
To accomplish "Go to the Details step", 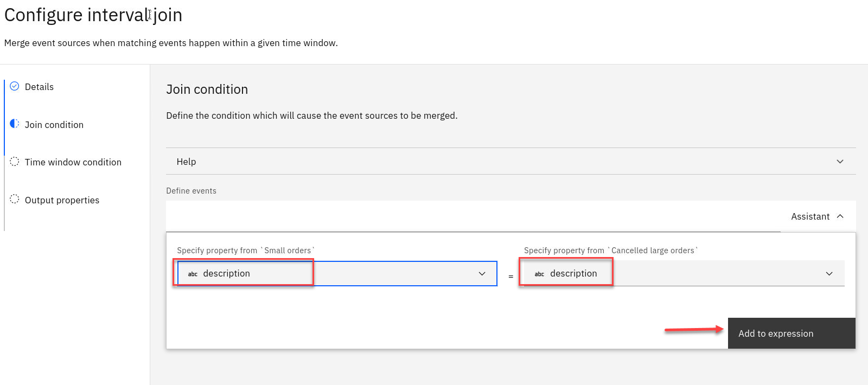I will (x=39, y=87).
